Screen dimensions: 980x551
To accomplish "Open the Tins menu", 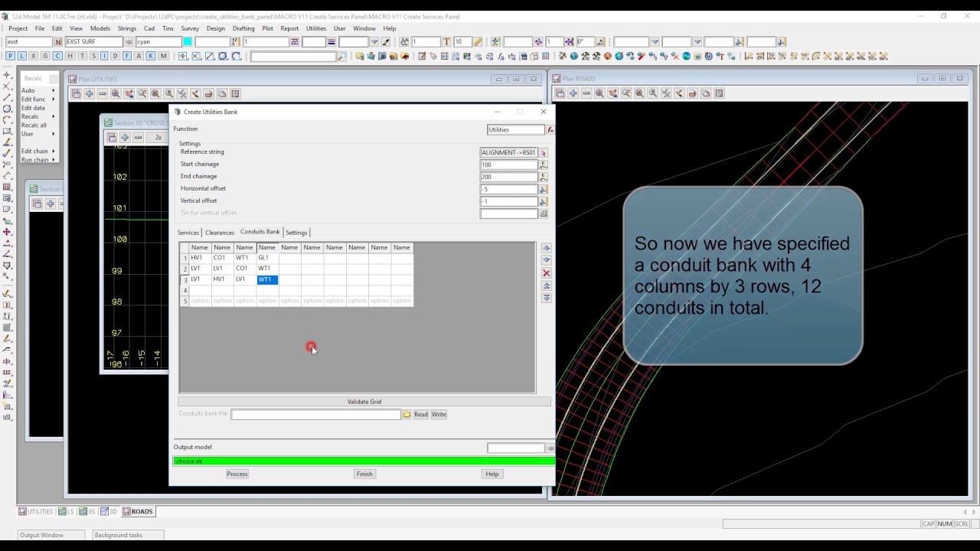I will coord(168,28).
